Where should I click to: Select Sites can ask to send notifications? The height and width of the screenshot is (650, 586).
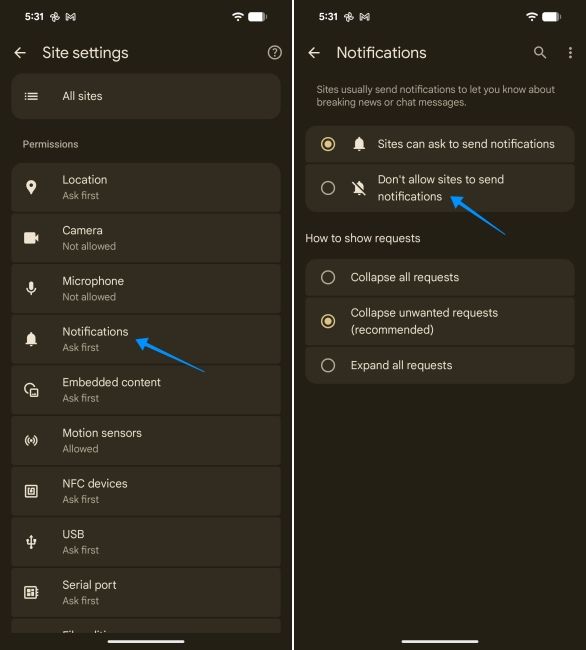(x=440, y=144)
